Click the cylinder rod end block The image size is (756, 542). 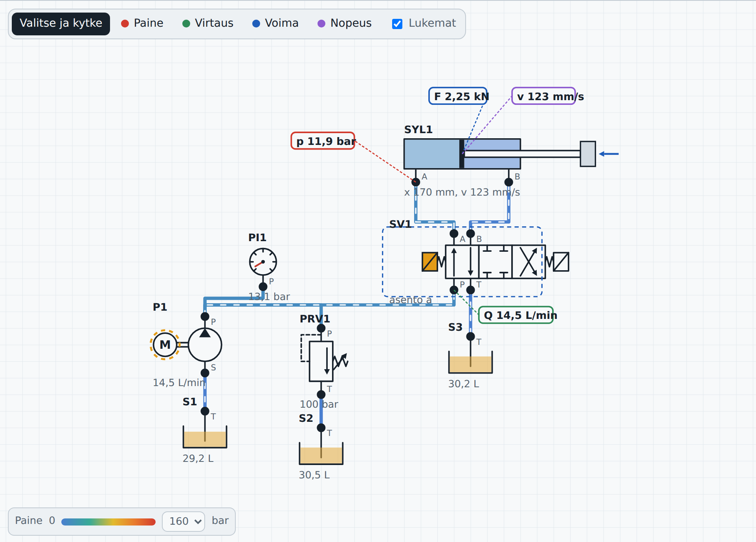point(588,154)
